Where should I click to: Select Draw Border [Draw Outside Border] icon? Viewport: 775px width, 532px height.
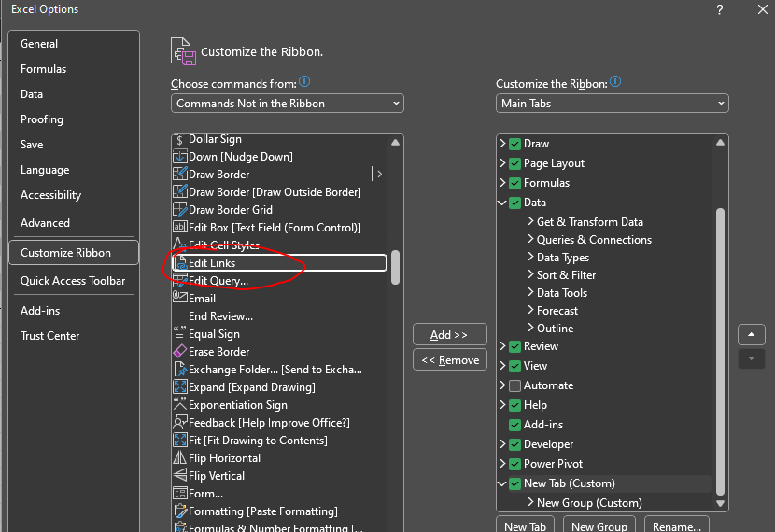(x=180, y=191)
